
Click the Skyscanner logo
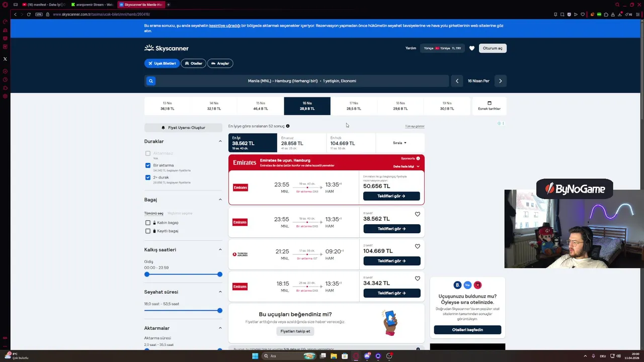click(x=167, y=48)
